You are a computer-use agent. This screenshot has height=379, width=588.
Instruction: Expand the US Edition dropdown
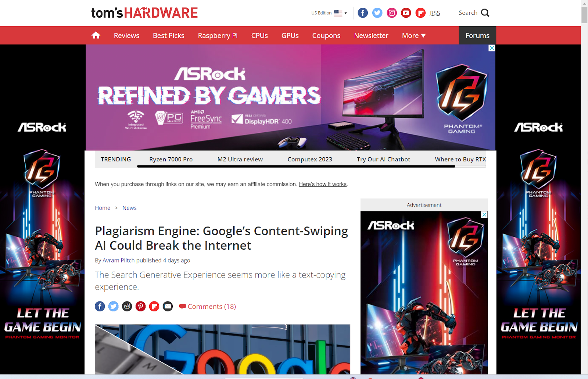pos(329,13)
